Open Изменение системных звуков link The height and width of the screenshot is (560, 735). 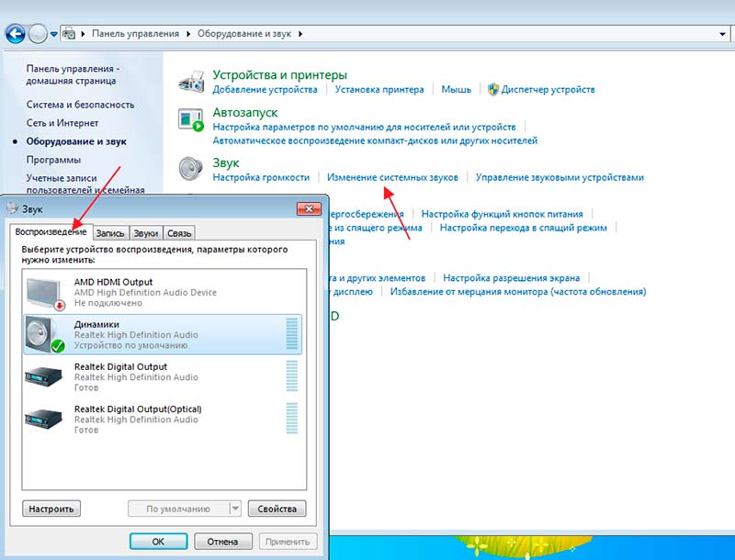point(392,177)
